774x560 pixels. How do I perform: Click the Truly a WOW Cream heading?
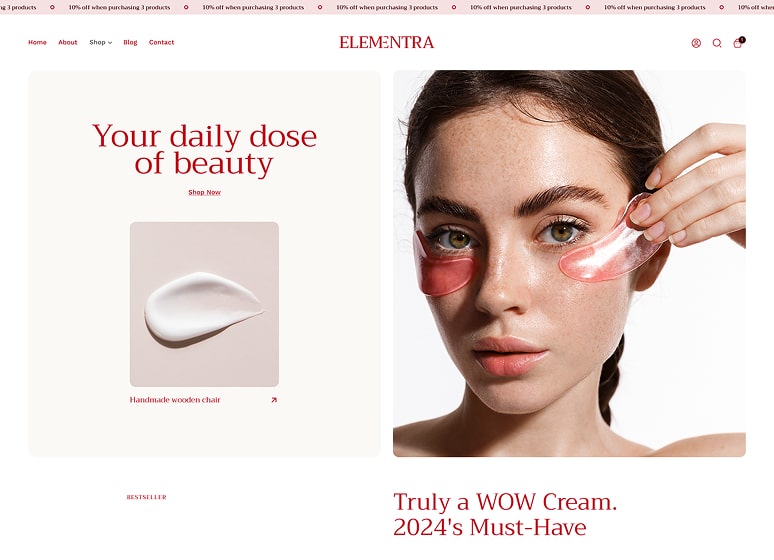(x=505, y=515)
